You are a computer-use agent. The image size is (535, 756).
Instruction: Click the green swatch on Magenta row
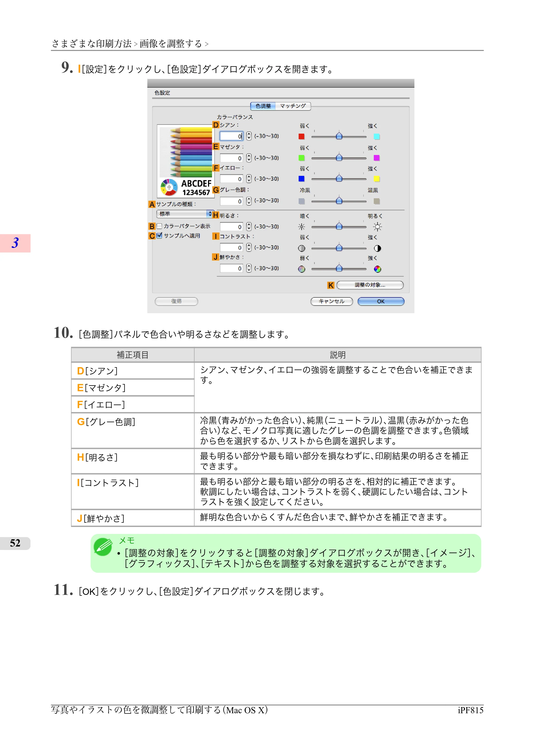tap(301, 158)
